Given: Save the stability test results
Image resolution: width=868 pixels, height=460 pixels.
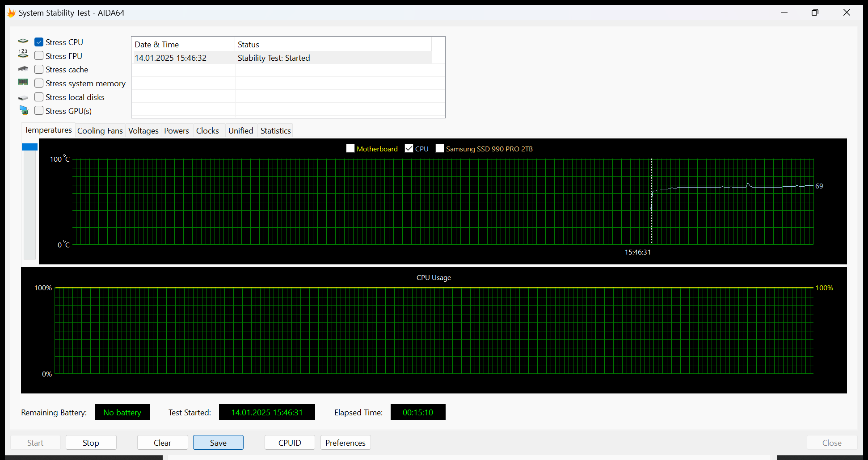Looking at the screenshot, I should click(x=218, y=443).
